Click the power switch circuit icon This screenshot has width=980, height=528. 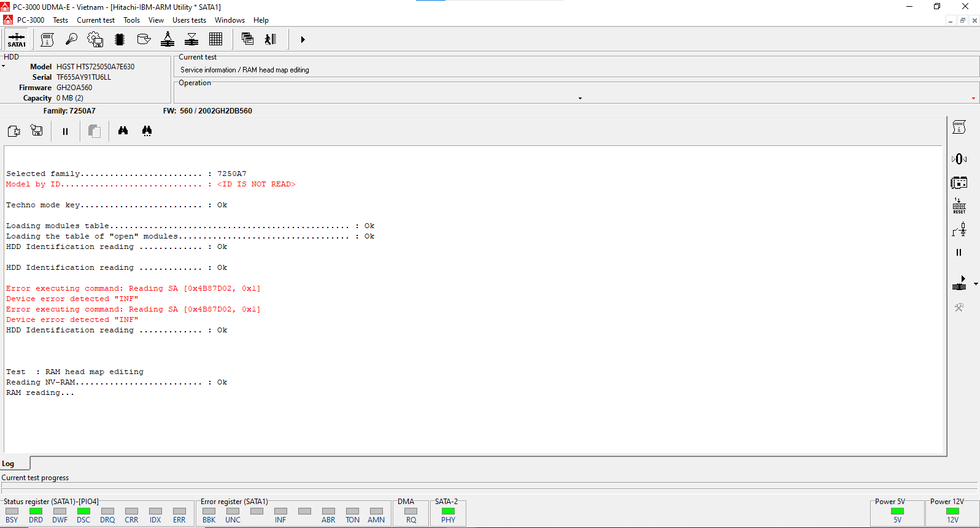[x=959, y=230]
